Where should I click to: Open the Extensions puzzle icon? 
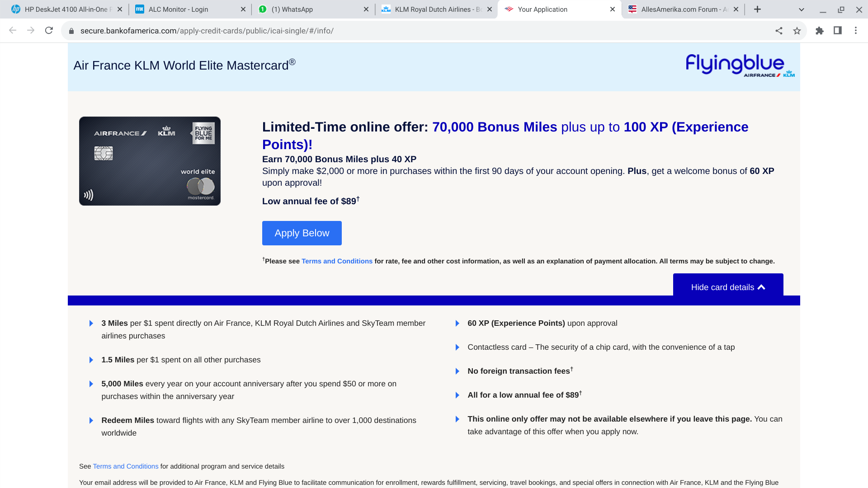(x=820, y=31)
